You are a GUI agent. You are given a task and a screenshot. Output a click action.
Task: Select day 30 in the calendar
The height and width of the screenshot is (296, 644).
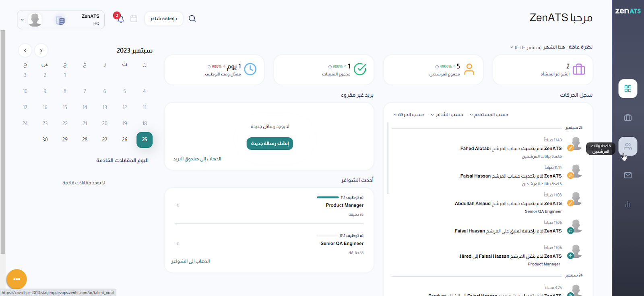[x=45, y=140]
